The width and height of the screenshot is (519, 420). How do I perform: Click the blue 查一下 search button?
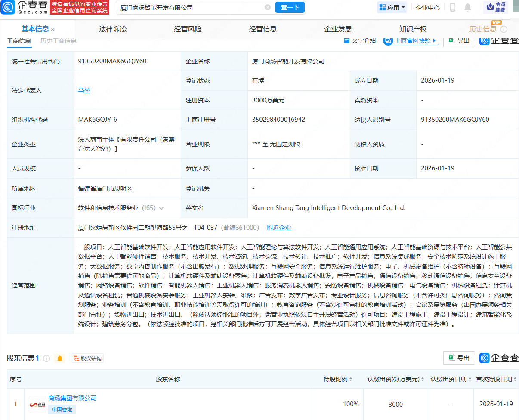pyautogui.click(x=290, y=7)
